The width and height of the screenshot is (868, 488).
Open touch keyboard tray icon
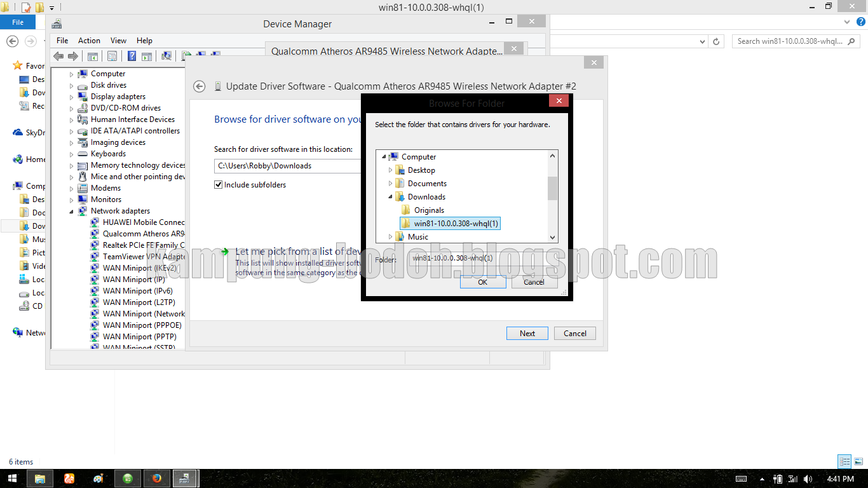[x=742, y=478]
